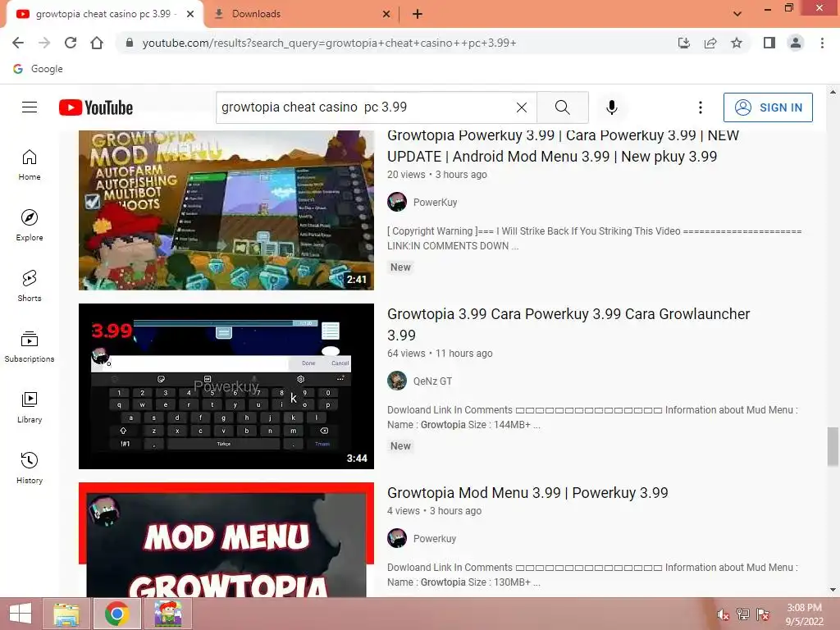Open File Explorer from the taskbar
This screenshot has width=840, height=630.
[x=67, y=614]
